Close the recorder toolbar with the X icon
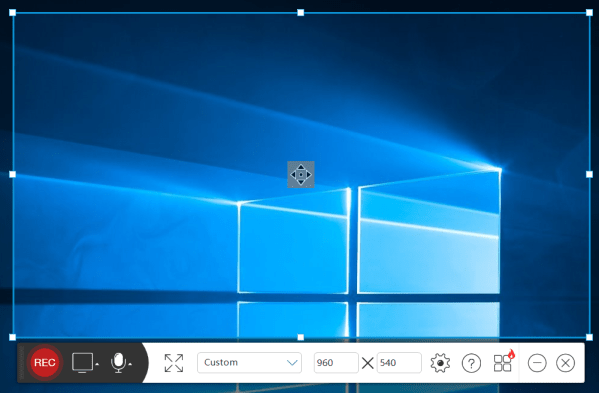Image resolution: width=599 pixels, height=393 pixels. (x=566, y=363)
